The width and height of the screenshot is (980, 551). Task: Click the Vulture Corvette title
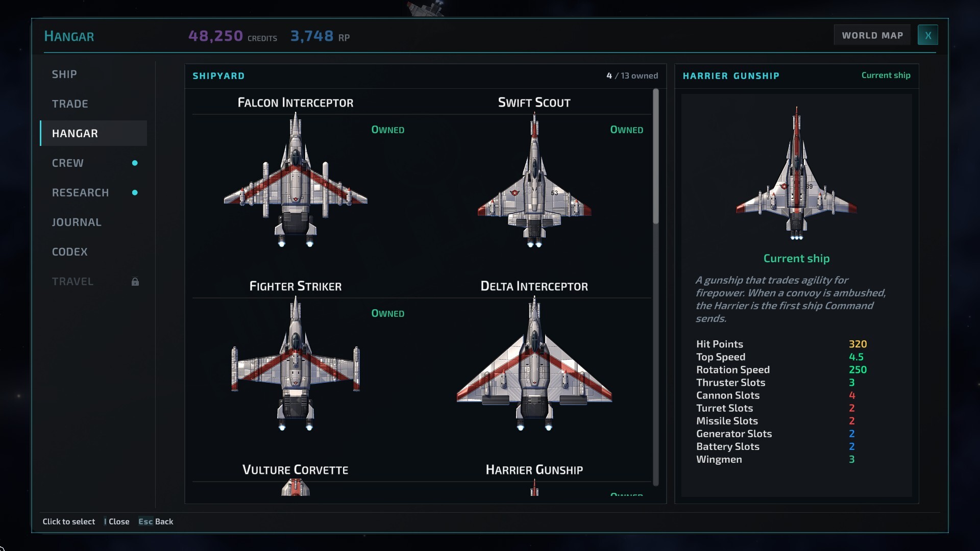(x=296, y=470)
